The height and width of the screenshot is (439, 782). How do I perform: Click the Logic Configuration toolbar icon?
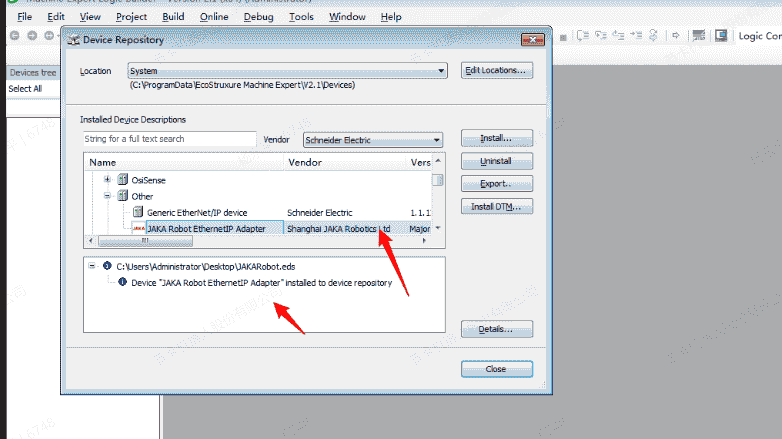click(721, 36)
